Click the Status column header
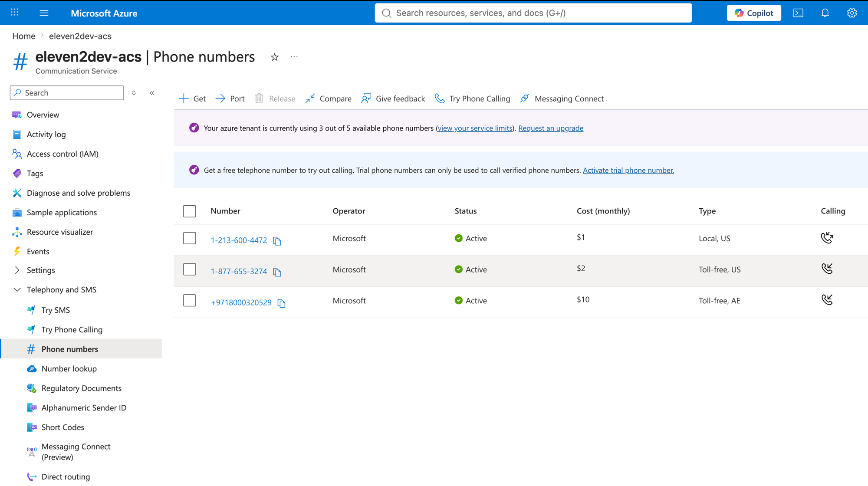Image resolution: width=868 pixels, height=486 pixels. click(x=466, y=211)
